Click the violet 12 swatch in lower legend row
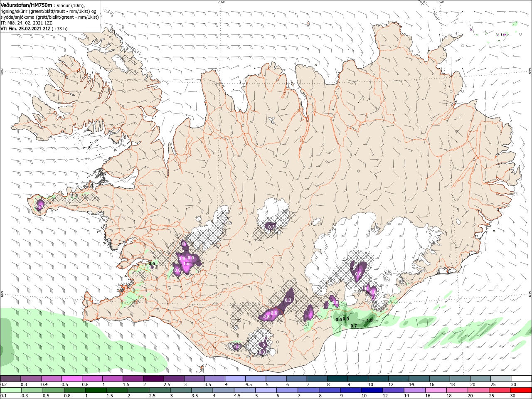Image resolution: width=532 pixels, height=399 pixels. click(x=394, y=390)
